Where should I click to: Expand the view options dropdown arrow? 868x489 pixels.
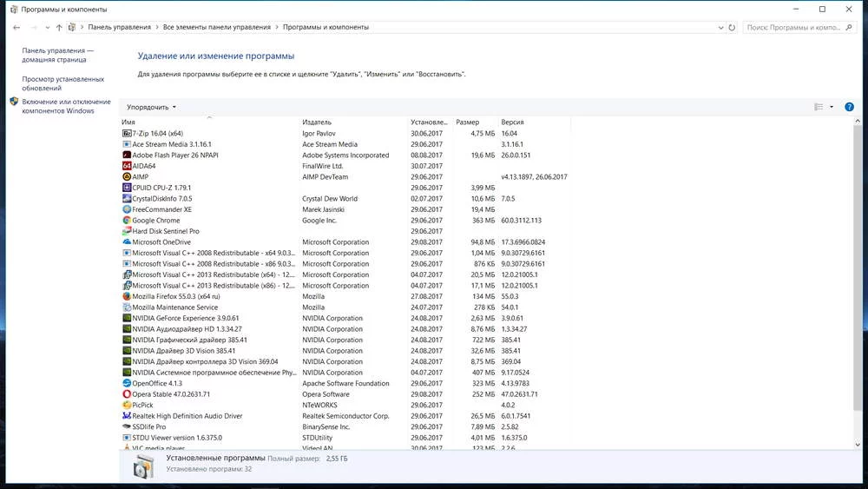point(832,107)
